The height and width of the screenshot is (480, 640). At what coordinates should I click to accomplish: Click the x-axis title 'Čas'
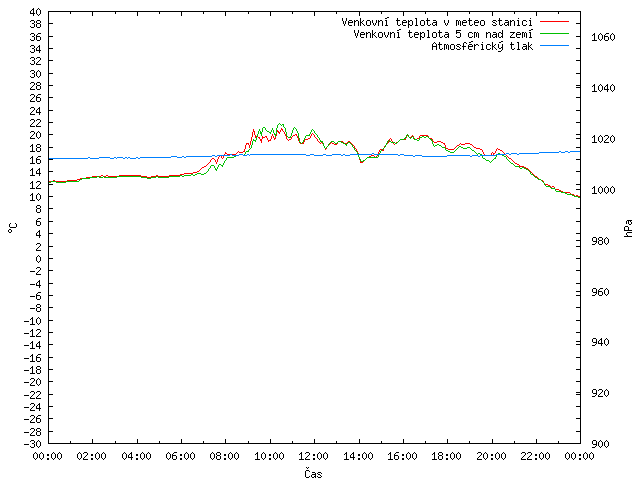pyautogui.click(x=313, y=473)
